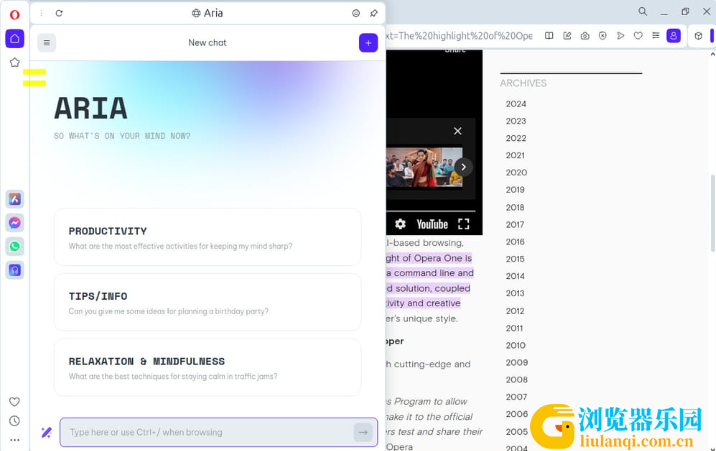The width and height of the screenshot is (716, 451).
Task: Click the send arrow icon in address bar
Action: pyautogui.click(x=620, y=36)
